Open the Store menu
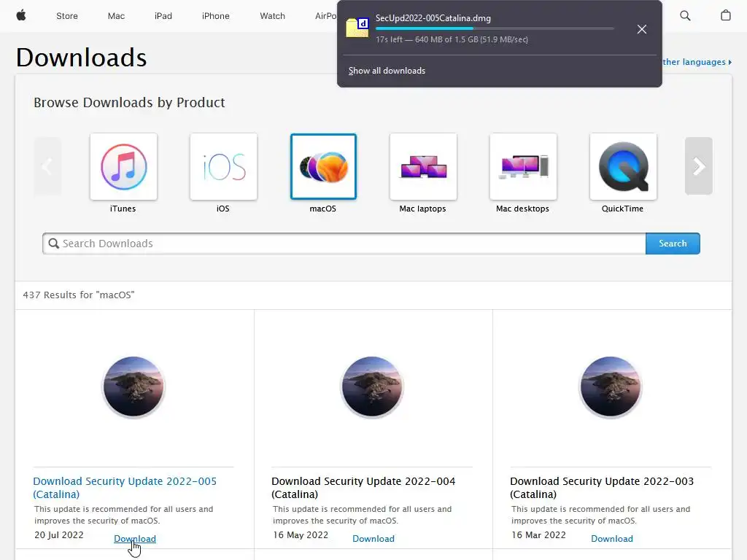Viewport: 747px width, 560px height. 66,16
